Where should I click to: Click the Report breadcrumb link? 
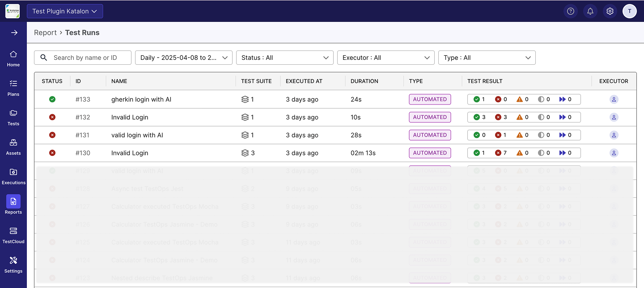pyautogui.click(x=45, y=33)
